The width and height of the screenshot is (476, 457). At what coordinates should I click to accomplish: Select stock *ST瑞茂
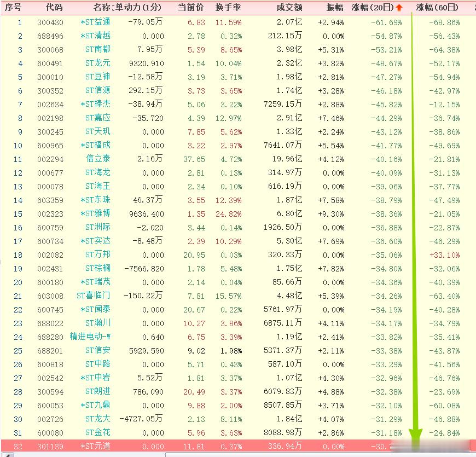coord(96,282)
